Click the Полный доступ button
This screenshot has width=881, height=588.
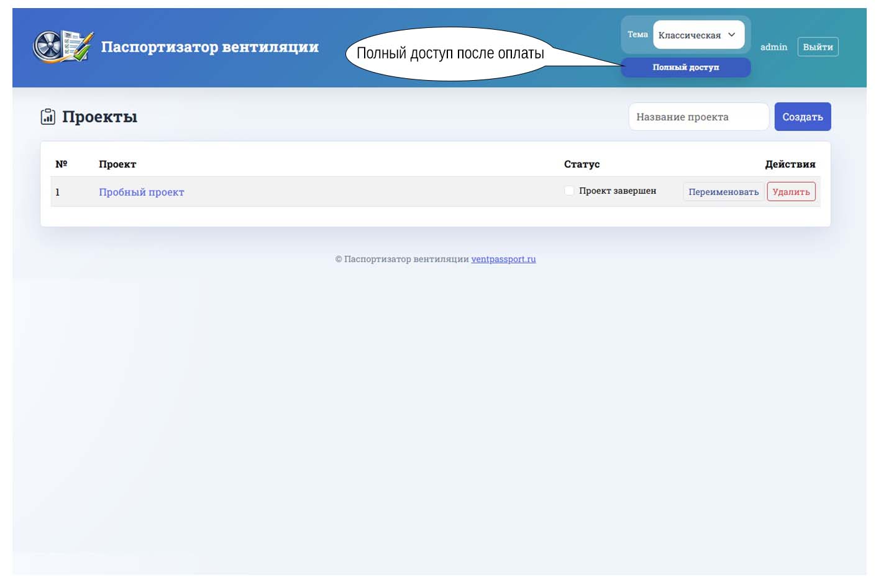coord(686,67)
